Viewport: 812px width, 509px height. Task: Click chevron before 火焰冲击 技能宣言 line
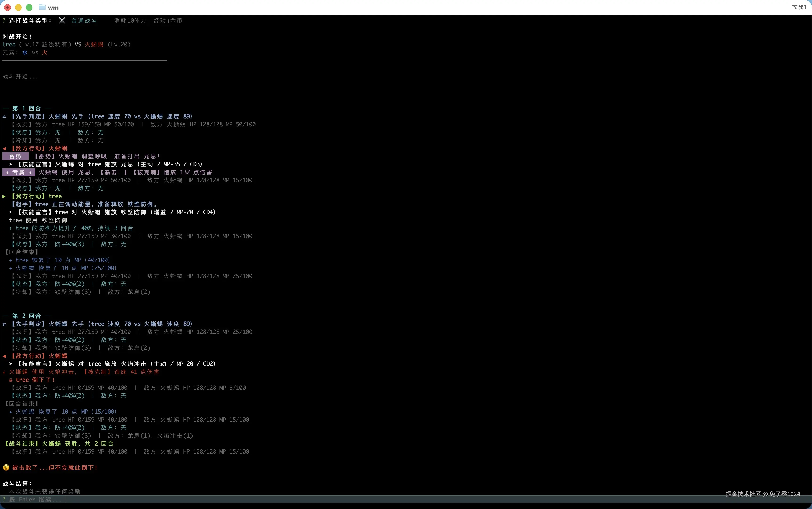(x=11, y=364)
